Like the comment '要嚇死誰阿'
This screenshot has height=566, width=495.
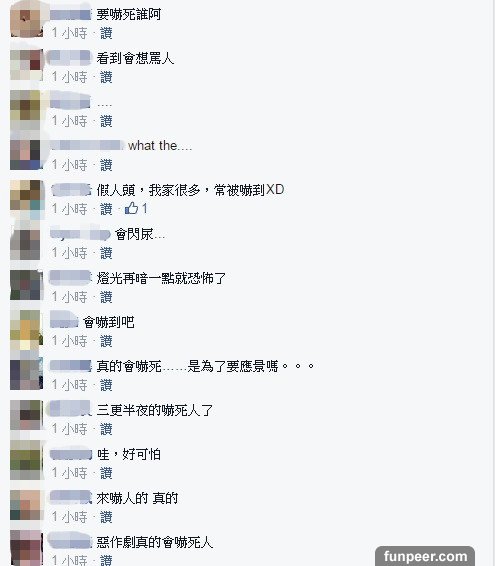tap(106, 33)
